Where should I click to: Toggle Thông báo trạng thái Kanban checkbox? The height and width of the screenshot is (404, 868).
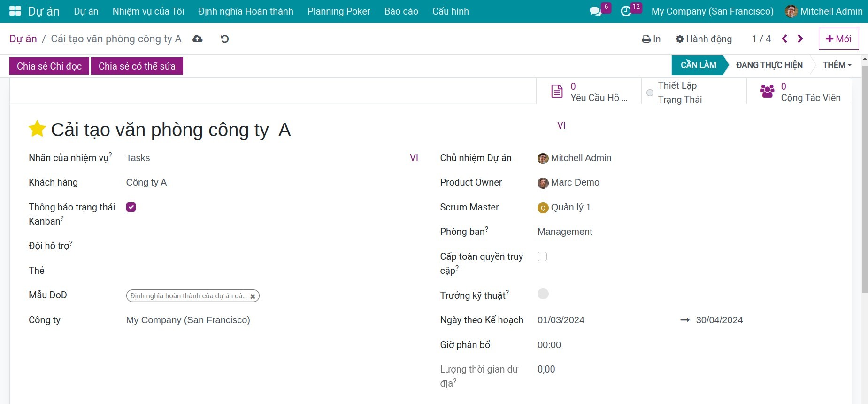click(131, 207)
